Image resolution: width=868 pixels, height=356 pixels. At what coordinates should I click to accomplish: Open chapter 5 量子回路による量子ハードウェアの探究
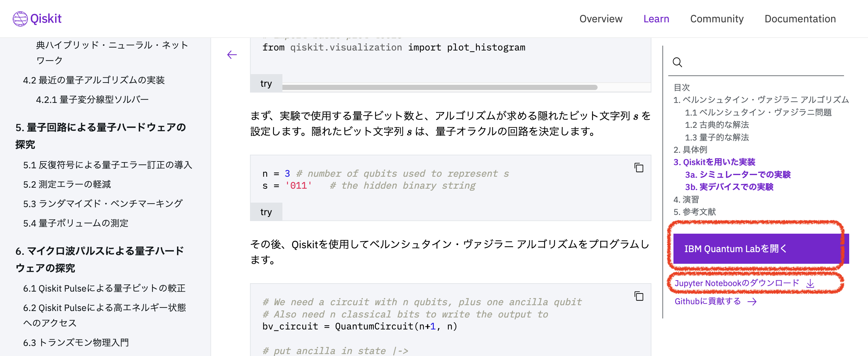(x=101, y=136)
